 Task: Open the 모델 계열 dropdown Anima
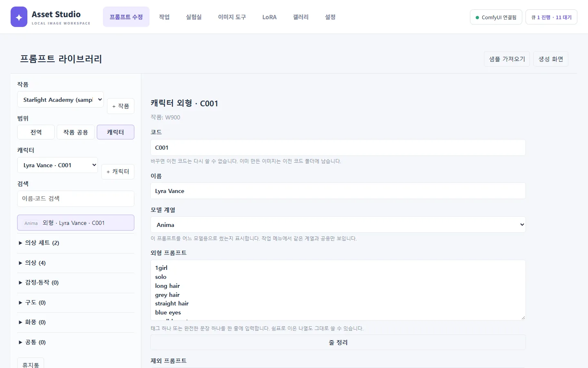338,224
